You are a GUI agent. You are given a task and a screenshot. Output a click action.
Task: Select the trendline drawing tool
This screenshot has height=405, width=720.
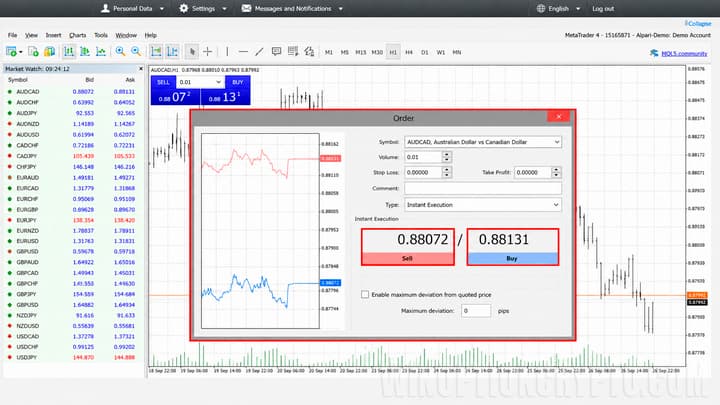click(259, 52)
